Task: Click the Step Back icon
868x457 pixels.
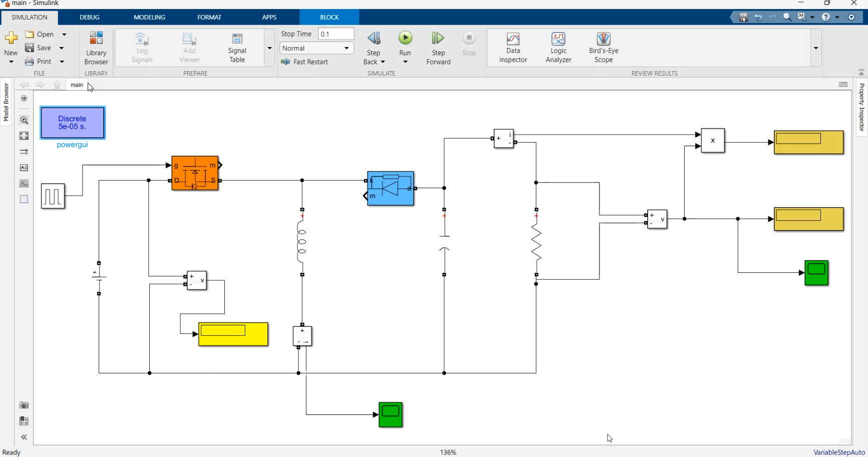Action: (x=374, y=38)
